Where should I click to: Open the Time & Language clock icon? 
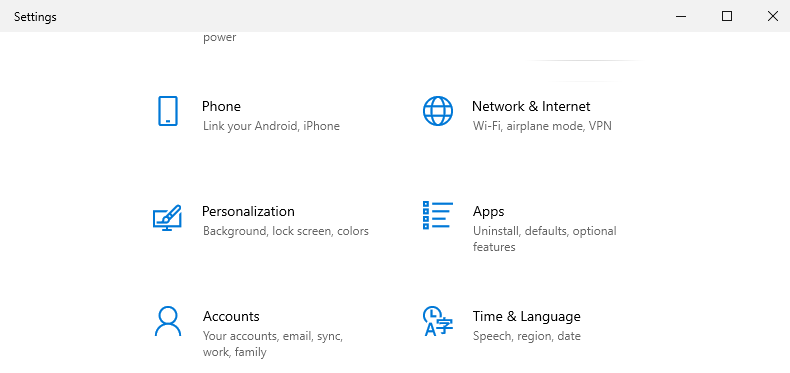pyautogui.click(x=438, y=321)
